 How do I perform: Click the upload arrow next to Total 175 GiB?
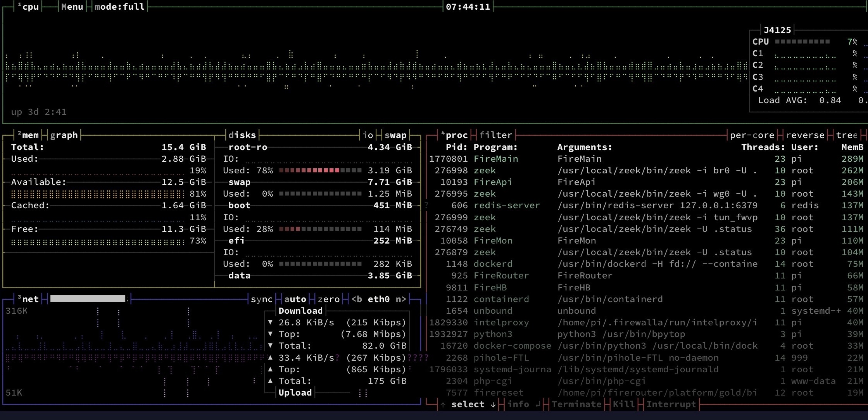270,381
